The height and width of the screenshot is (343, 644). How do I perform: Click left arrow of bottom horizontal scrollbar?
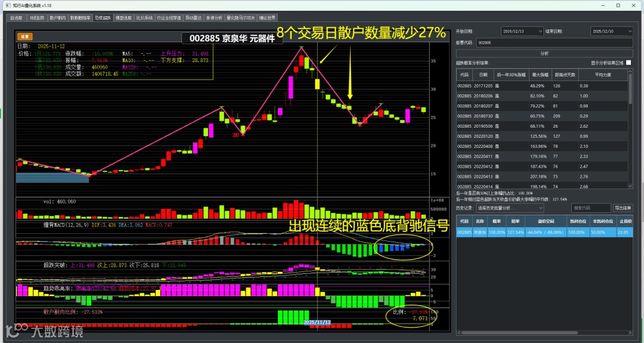click(x=459, y=333)
